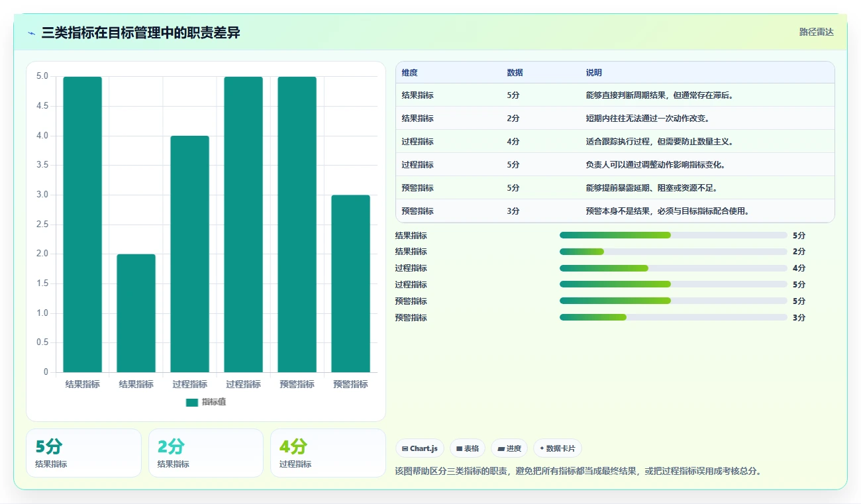Click the 表格 chip icon
Viewport: 861px width, 504px height.
click(459, 449)
